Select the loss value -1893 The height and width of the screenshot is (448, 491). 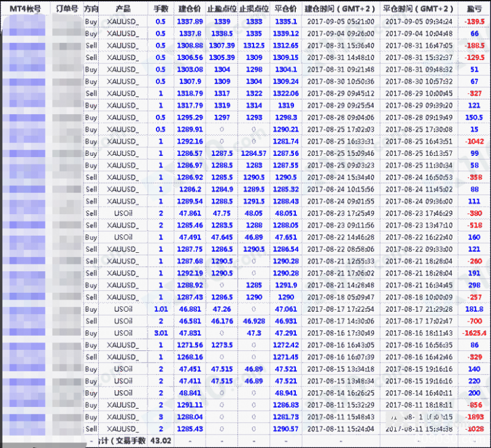tap(474, 417)
